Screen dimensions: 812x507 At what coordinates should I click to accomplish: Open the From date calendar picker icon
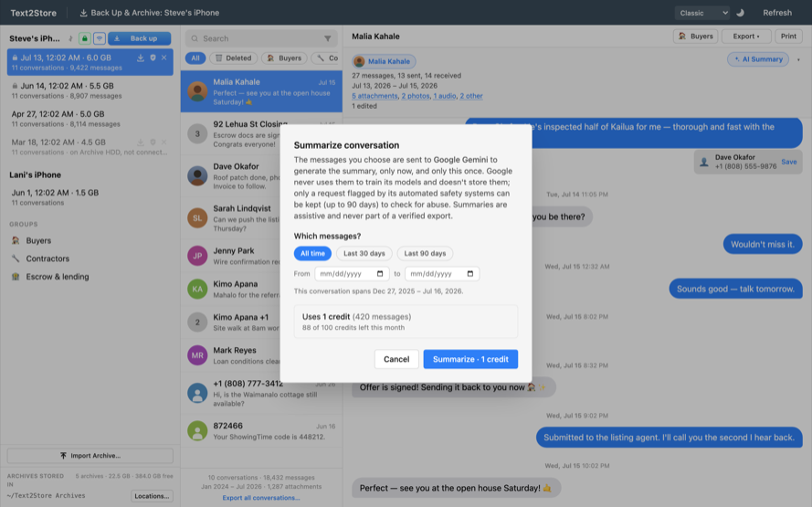pos(380,273)
